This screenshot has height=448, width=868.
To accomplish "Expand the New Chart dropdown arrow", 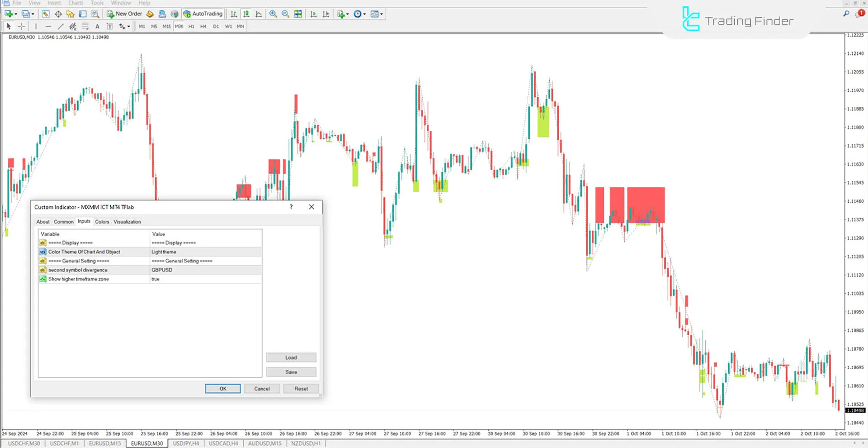I will [16, 14].
